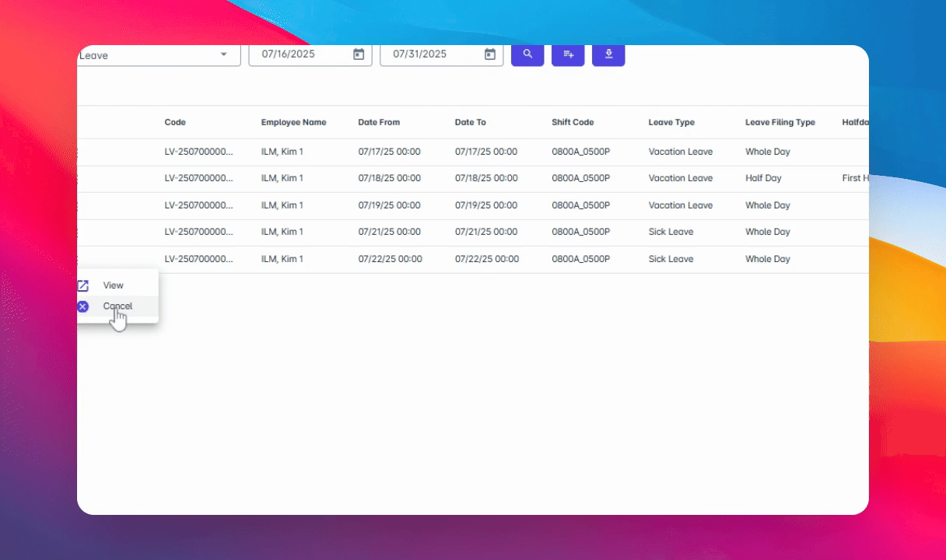Open calendar picker for 07/16/2025
Screen dimensions: 946x560
[359, 54]
